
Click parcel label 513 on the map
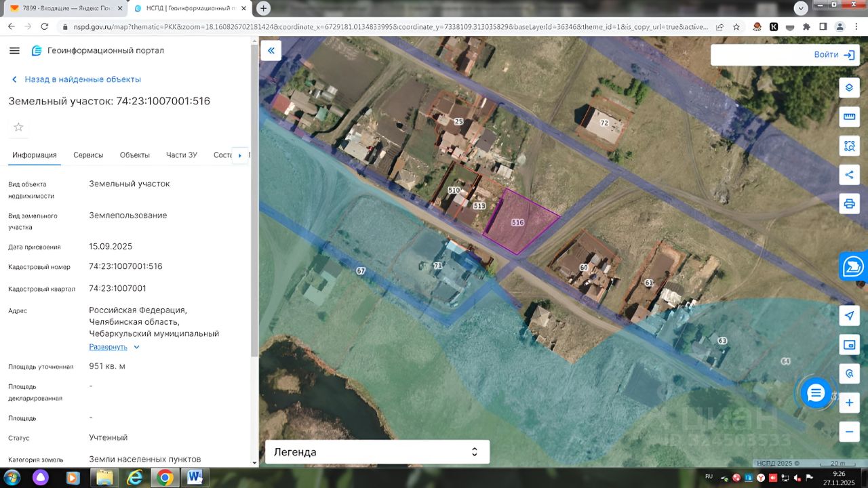[x=479, y=205]
